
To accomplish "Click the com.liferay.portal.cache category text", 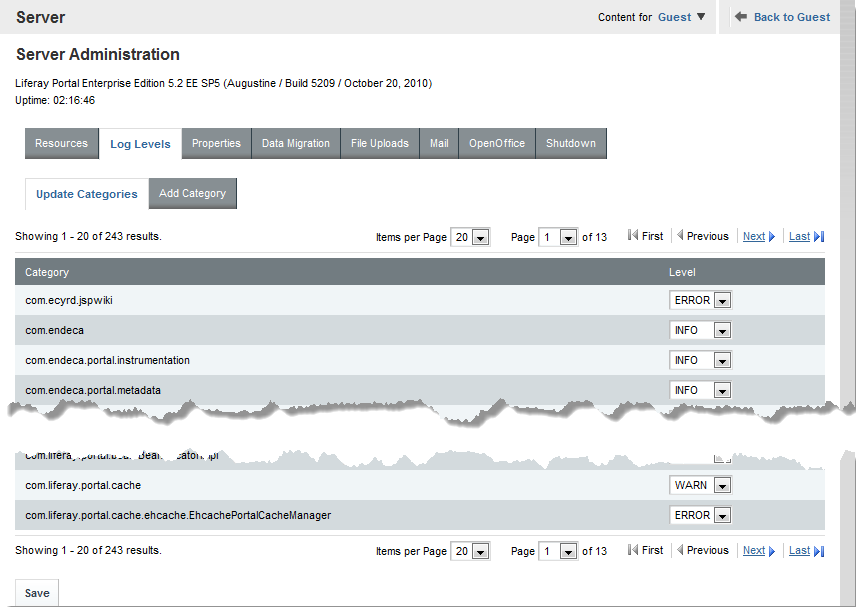I will pyautogui.click(x=83, y=485).
